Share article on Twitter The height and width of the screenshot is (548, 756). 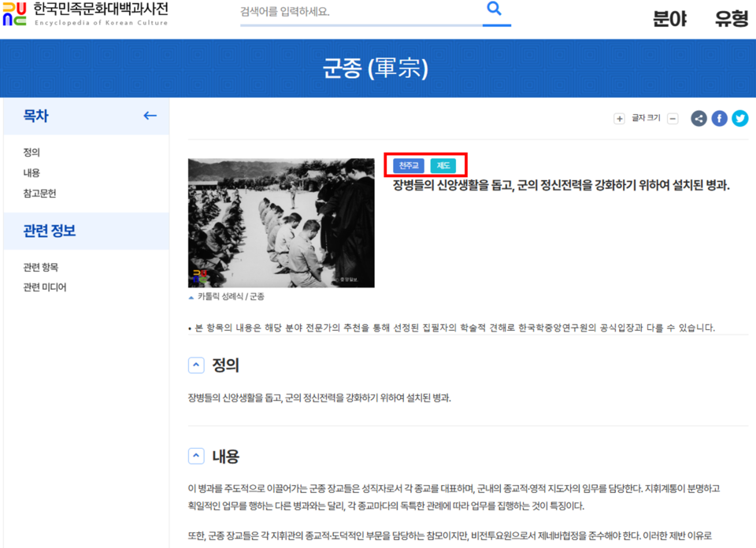click(739, 119)
